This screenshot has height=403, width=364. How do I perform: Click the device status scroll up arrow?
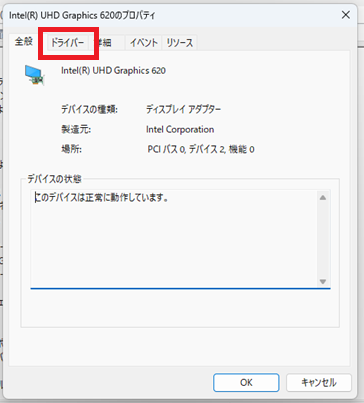click(x=323, y=198)
